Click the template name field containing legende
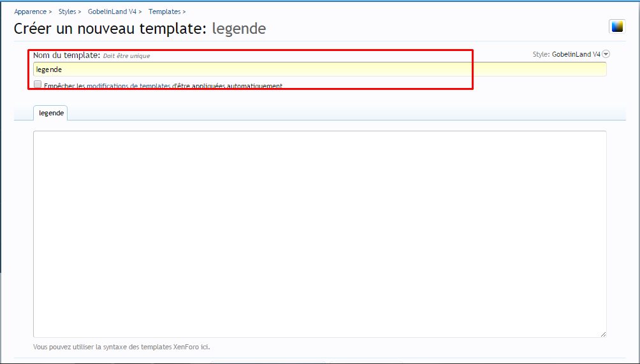Image resolution: width=640 pixels, height=364 pixels. pos(319,69)
